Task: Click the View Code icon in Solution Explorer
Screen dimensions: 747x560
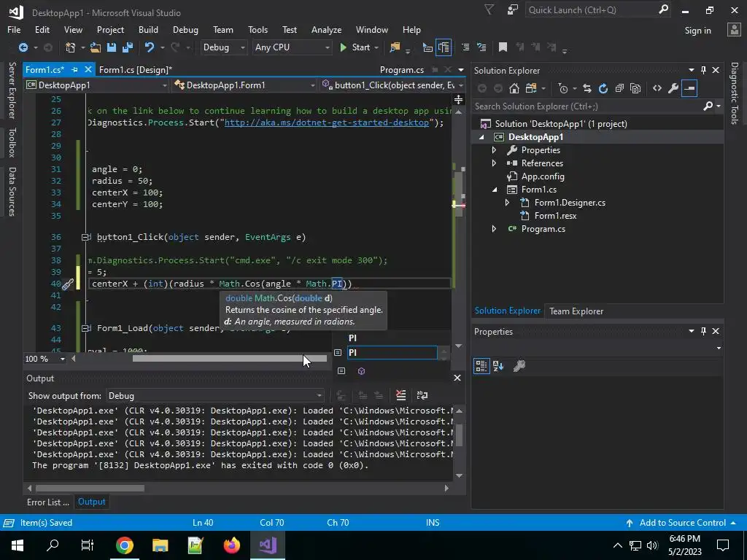Action: [x=657, y=88]
